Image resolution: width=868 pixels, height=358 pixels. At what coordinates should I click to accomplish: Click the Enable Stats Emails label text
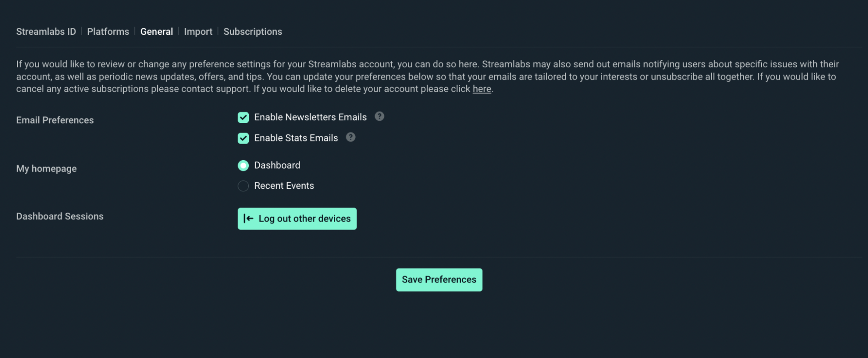coord(296,138)
